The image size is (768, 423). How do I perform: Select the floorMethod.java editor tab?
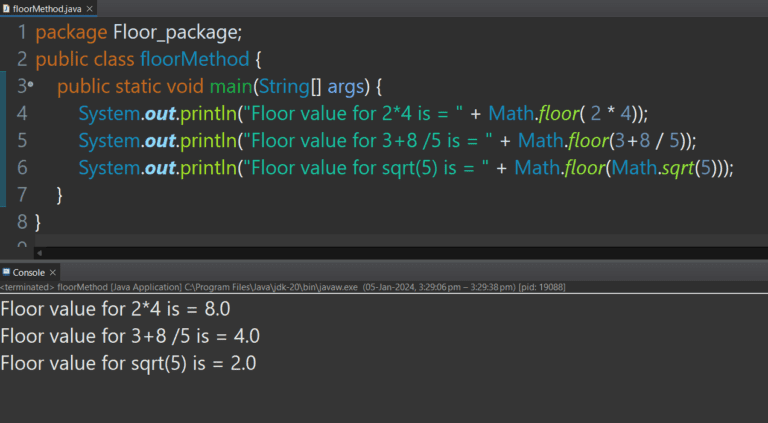tap(48, 8)
